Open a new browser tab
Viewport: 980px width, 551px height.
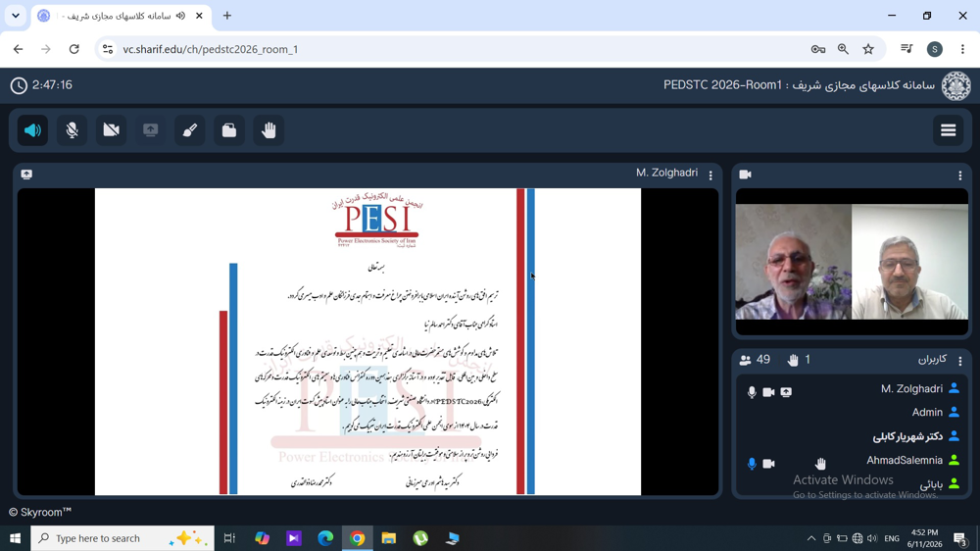(227, 16)
